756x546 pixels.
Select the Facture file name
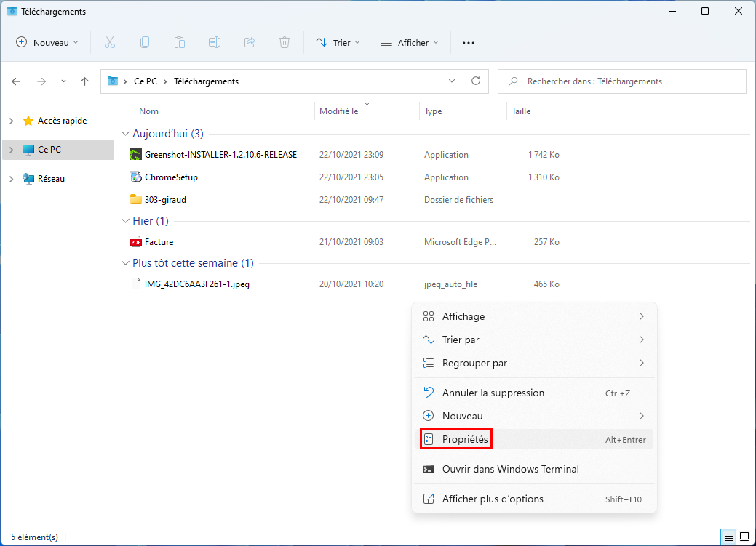[159, 242]
